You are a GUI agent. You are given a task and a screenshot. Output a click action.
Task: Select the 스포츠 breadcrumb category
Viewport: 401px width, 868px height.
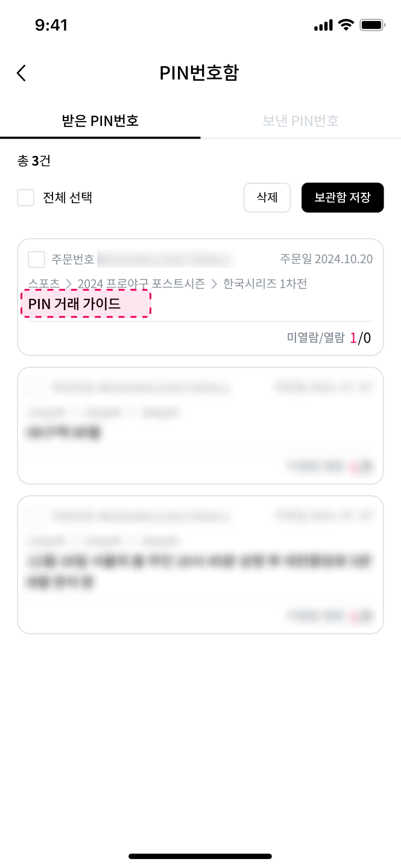[44, 284]
